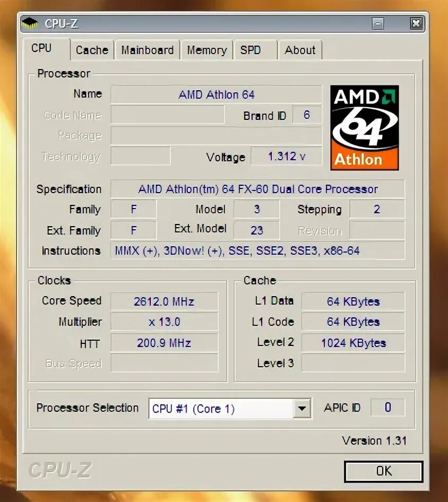Switch to the Memory tab

tap(207, 50)
